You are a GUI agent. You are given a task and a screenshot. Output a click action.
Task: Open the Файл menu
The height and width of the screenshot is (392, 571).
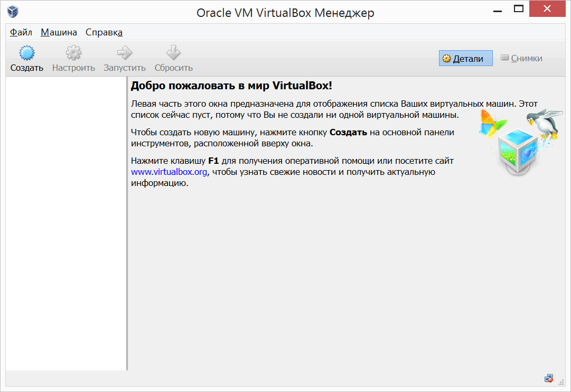[21, 32]
